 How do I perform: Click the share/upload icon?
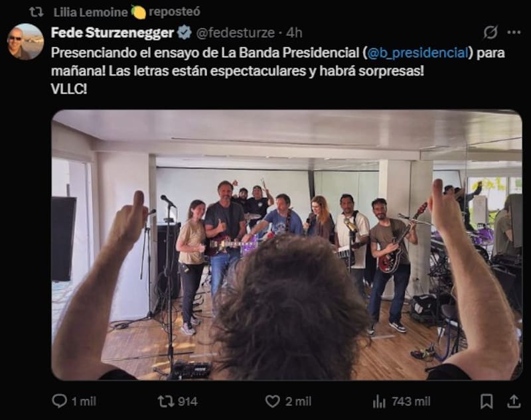(514, 401)
